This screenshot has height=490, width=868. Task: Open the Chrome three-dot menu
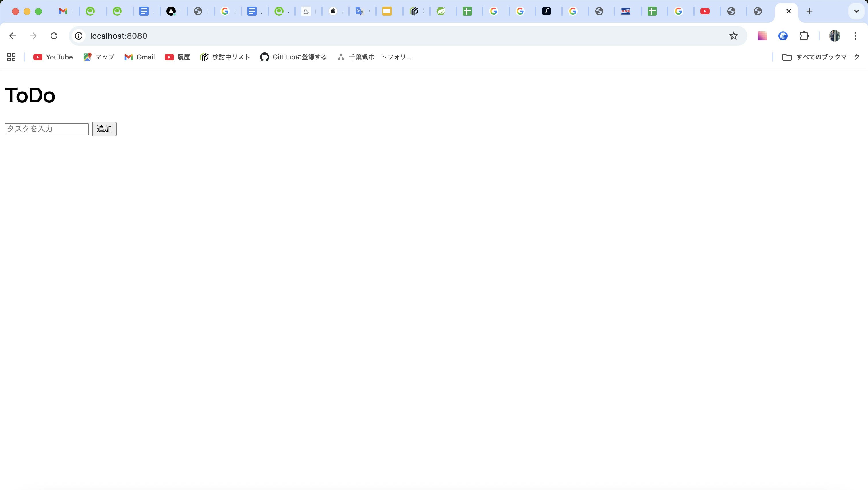click(855, 36)
